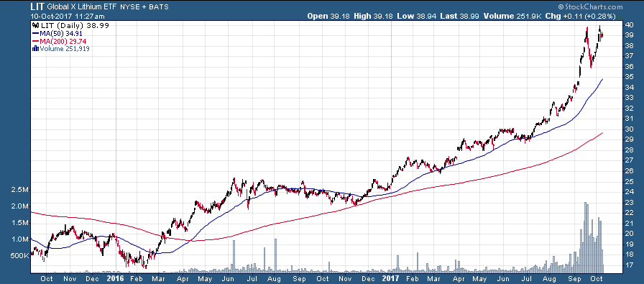Click the 'Low 38.94' value
Screen dimensions: 644x284
click(x=417, y=17)
